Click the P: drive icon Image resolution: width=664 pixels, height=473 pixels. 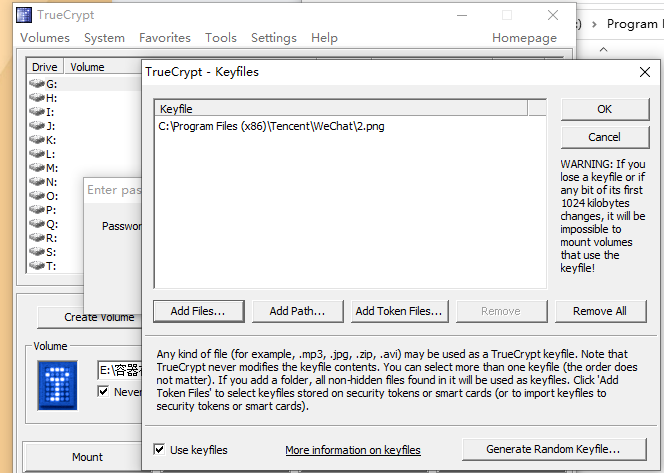tap(37, 210)
